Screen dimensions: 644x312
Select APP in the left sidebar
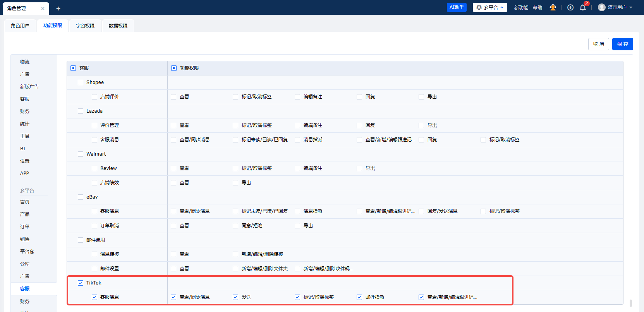(x=24, y=173)
